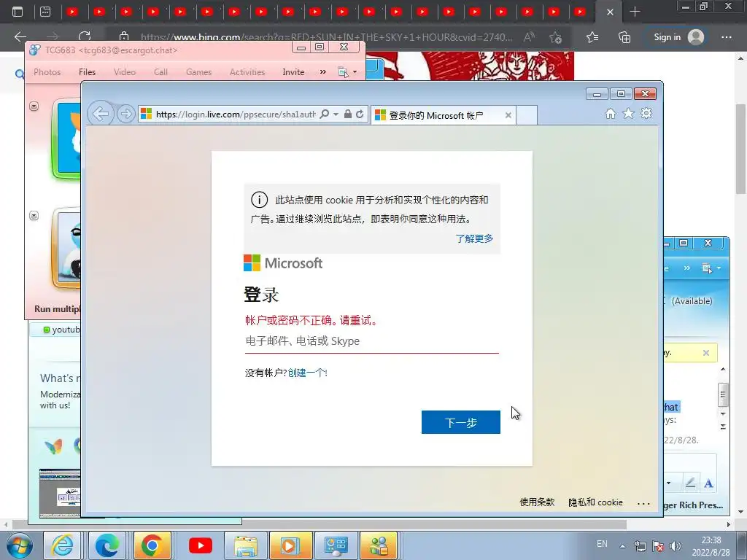This screenshot has height=560, width=747.
Task: Click the Edge horizontal scrollbar
Action: coord(320,524)
